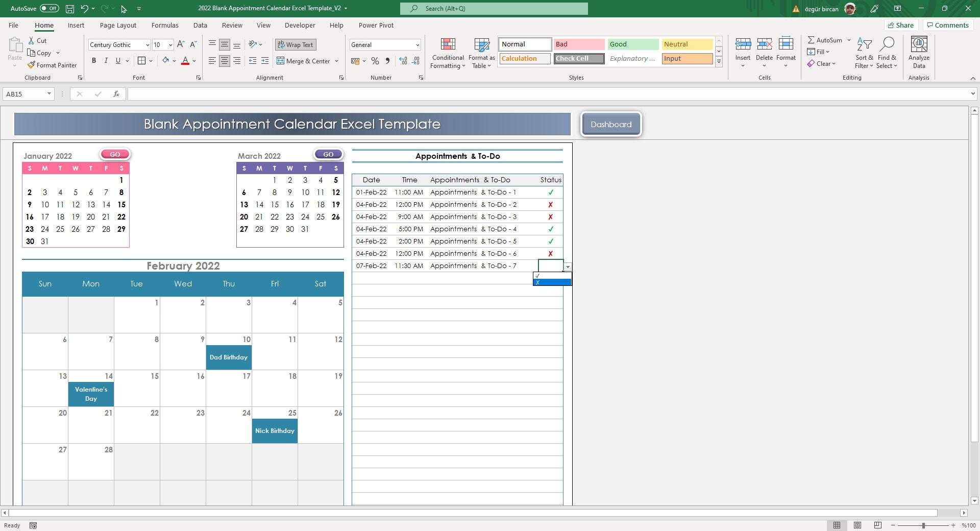The width and height of the screenshot is (980, 531).
Task: Toggle bold formatting
Action: [94, 60]
